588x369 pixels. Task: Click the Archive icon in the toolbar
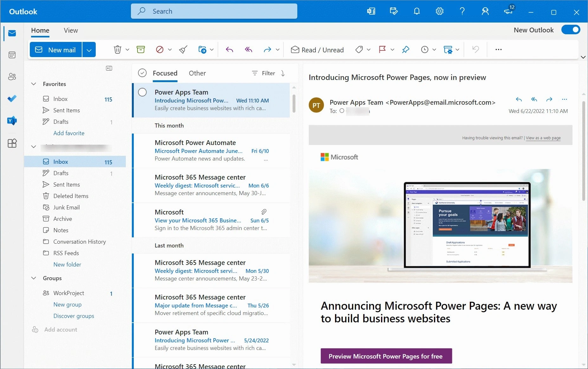coord(140,49)
